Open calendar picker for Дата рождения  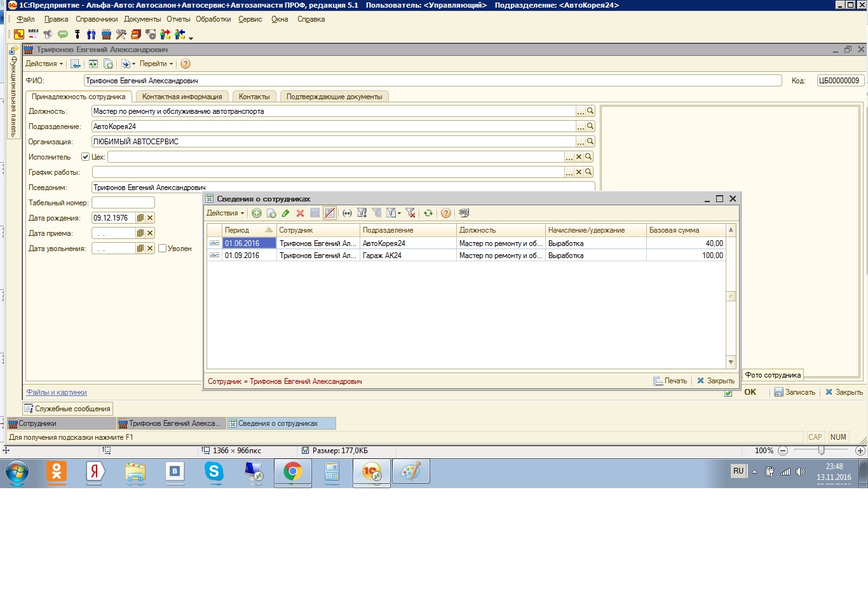coord(140,218)
